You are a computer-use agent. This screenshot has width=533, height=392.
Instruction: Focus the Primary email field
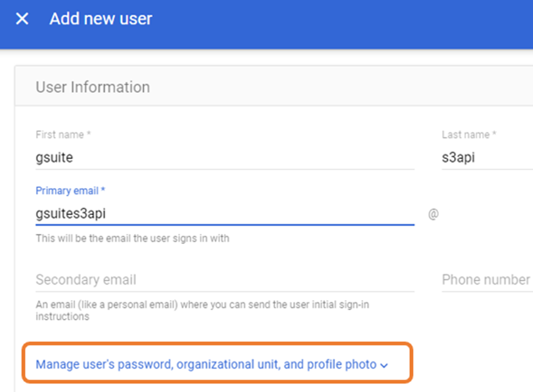[x=224, y=213]
